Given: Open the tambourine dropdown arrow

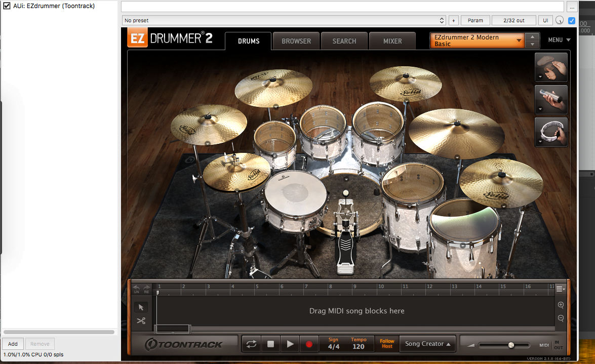Looking at the screenshot, I should tap(540, 142).
